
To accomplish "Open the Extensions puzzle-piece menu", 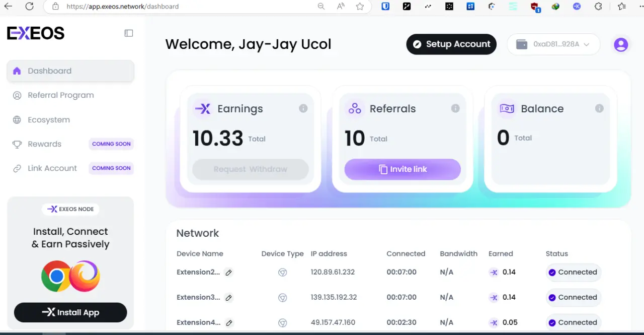I will (x=598, y=7).
